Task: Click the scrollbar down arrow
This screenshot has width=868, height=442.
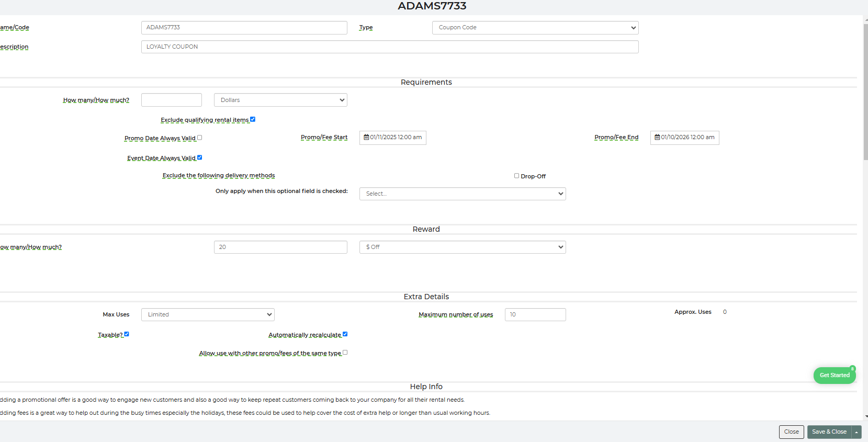Action: pos(866,417)
